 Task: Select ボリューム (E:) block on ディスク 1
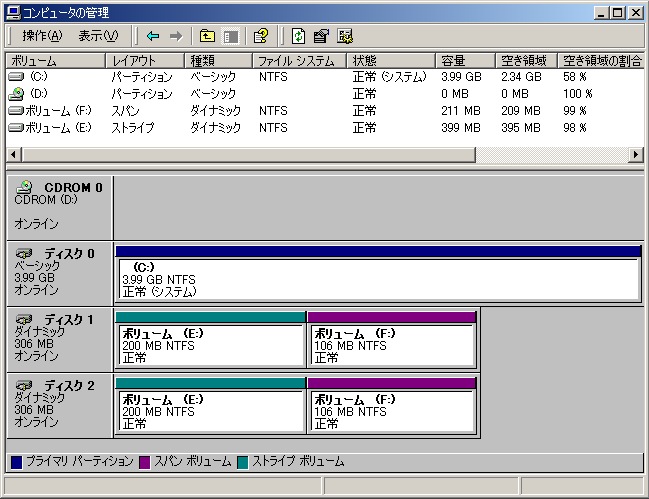[211, 340]
